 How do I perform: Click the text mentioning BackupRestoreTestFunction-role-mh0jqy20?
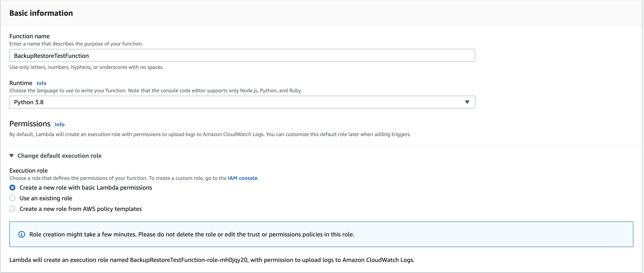coord(212,260)
